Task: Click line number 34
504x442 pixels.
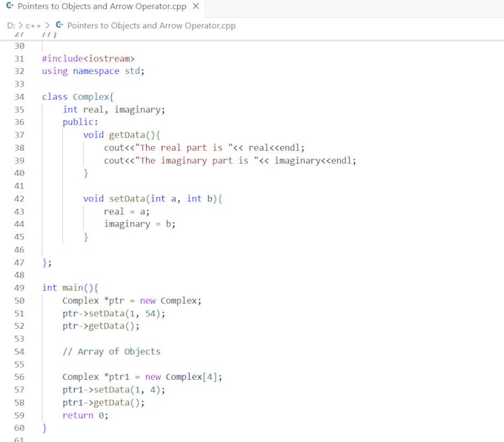Action: click(x=19, y=96)
